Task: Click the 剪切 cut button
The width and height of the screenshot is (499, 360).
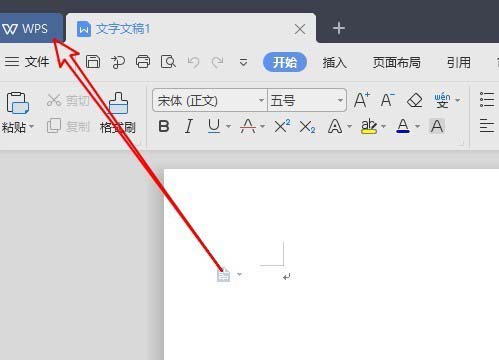Action: (68, 100)
